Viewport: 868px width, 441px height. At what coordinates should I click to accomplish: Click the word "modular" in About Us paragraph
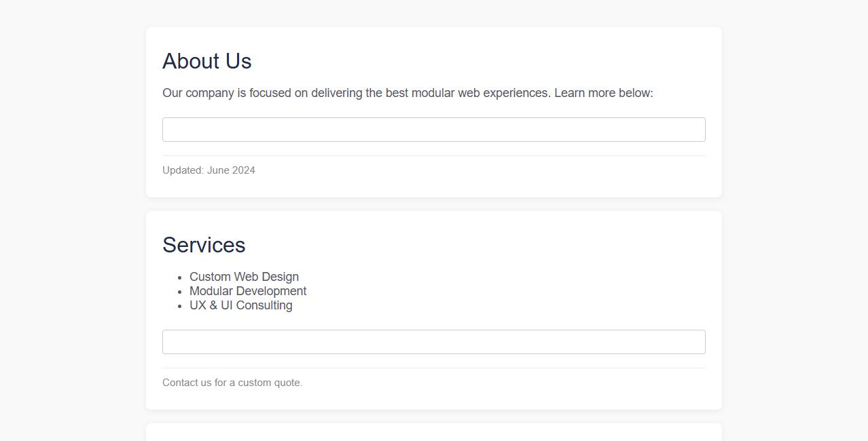click(433, 93)
